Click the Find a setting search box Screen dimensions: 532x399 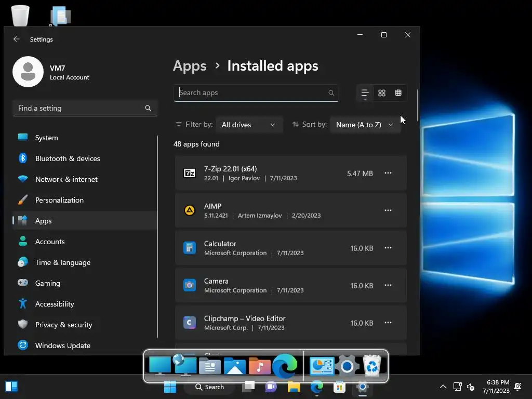(85, 108)
